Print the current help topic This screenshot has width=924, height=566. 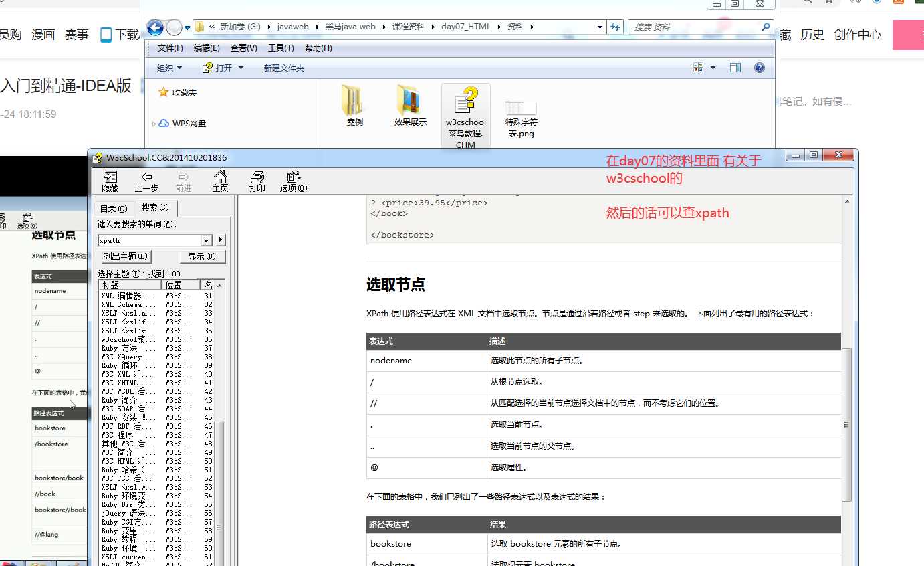click(x=257, y=181)
